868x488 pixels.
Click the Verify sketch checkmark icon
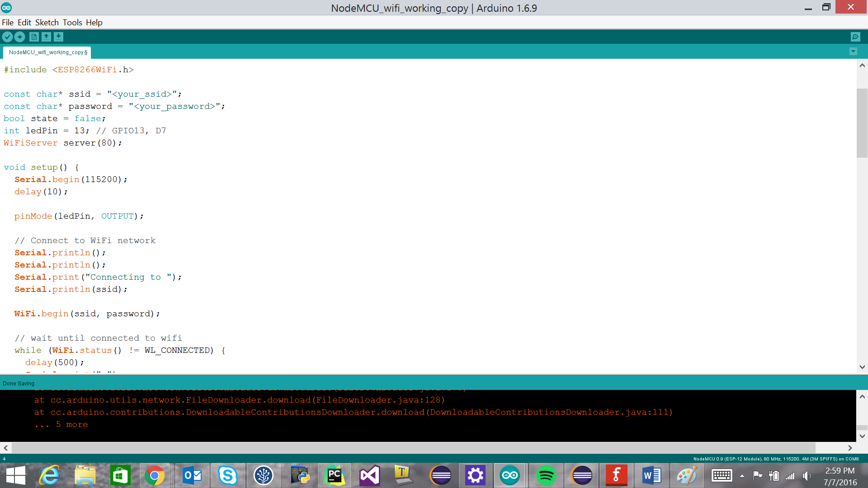point(7,37)
